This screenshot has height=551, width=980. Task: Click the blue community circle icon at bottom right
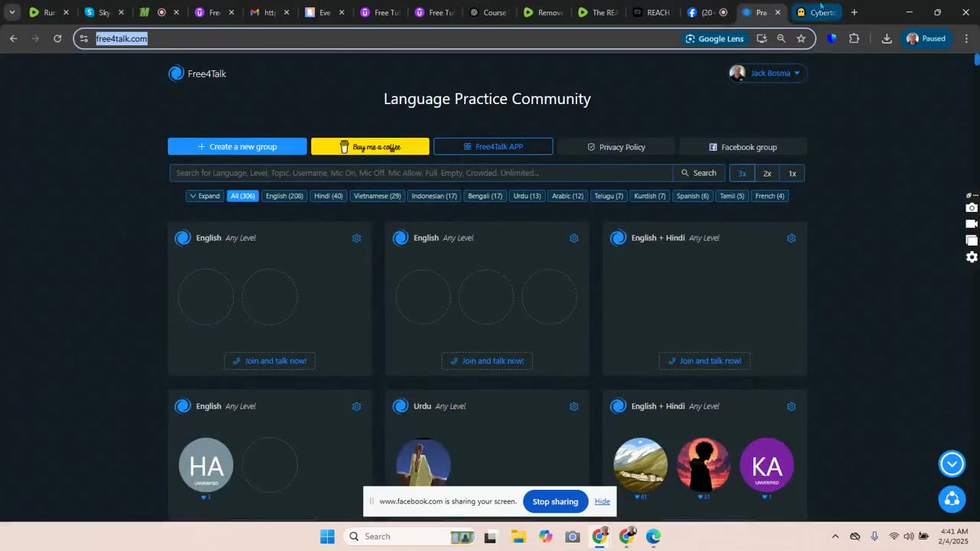(952, 499)
